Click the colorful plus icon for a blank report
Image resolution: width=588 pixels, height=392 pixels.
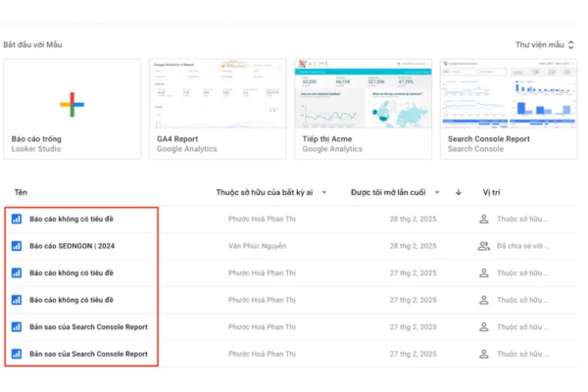[x=72, y=104]
